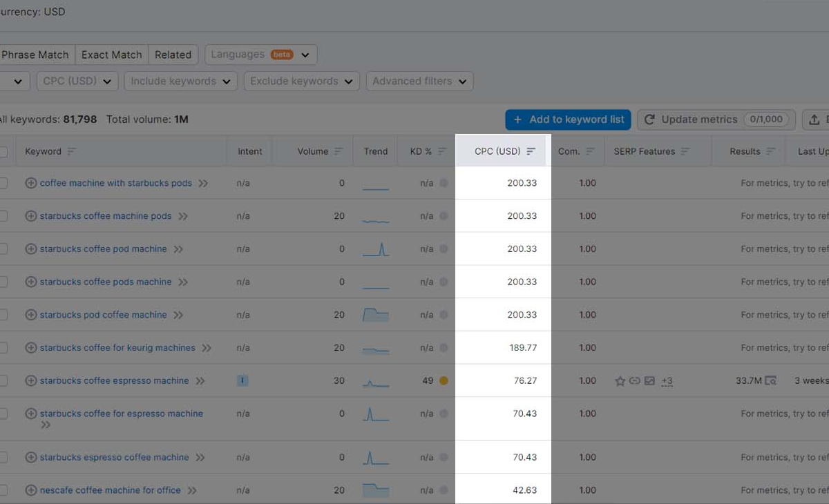Open the partially hidden filter dropdown before CPC

pyautogui.click(x=15, y=81)
